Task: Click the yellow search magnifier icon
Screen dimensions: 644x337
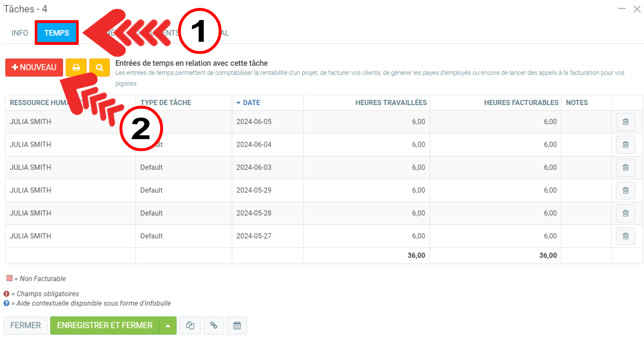Action: (99, 68)
